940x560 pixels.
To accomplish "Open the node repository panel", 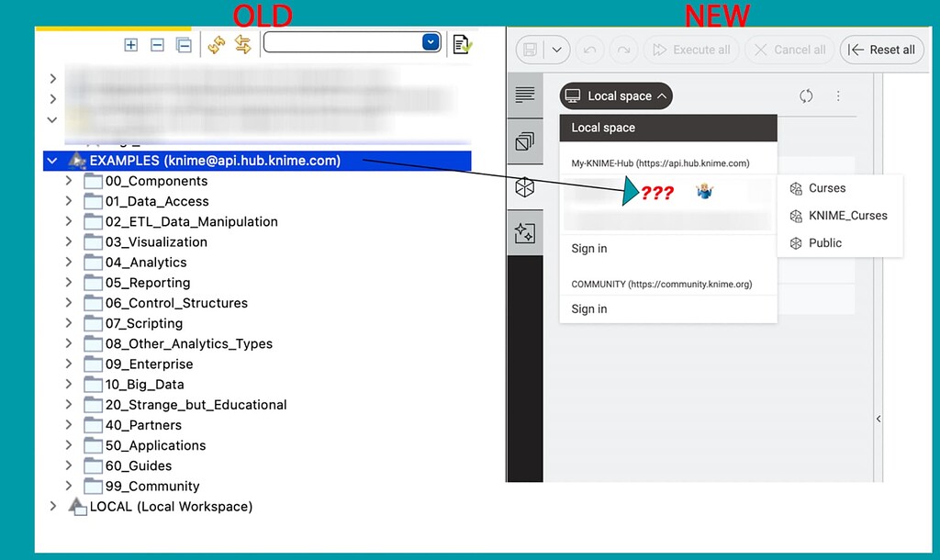I will pos(525,142).
